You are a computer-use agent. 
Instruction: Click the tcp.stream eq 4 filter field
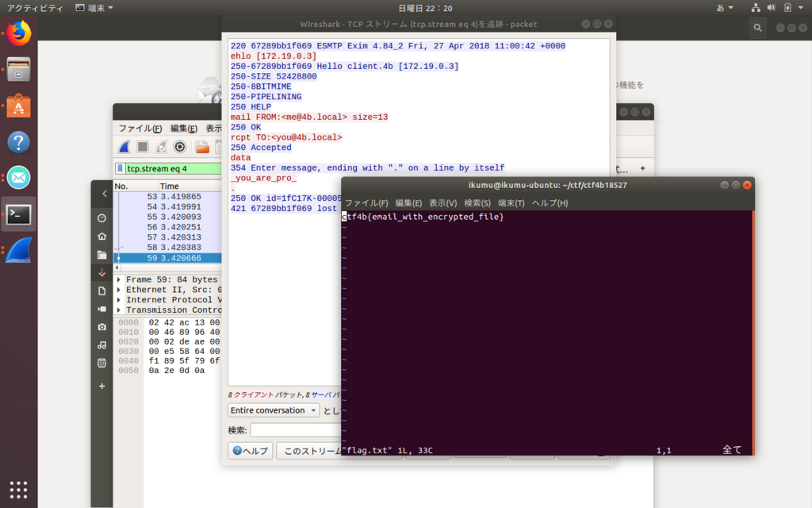(x=174, y=168)
